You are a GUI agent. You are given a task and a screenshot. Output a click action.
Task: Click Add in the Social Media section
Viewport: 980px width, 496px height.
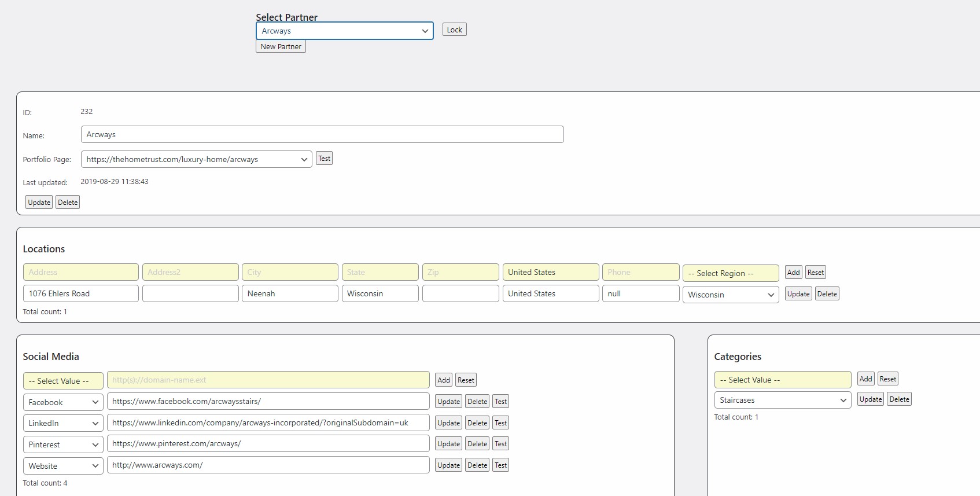point(444,380)
